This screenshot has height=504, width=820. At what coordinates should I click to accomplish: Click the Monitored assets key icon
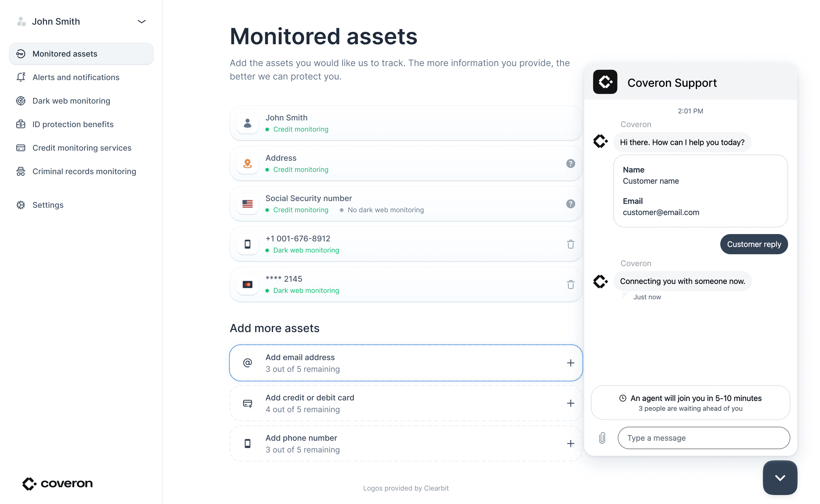point(21,54)
